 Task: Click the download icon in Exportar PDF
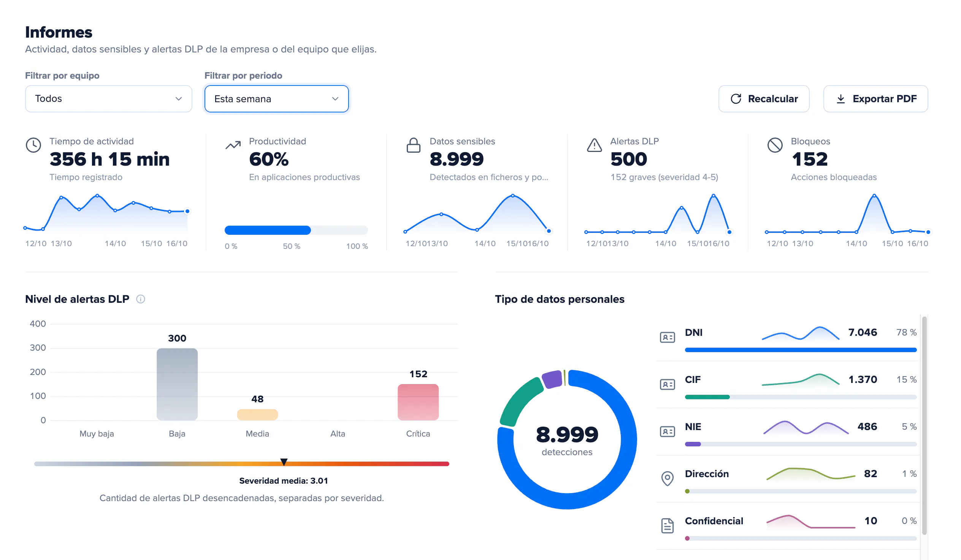[x=841, y=99]
